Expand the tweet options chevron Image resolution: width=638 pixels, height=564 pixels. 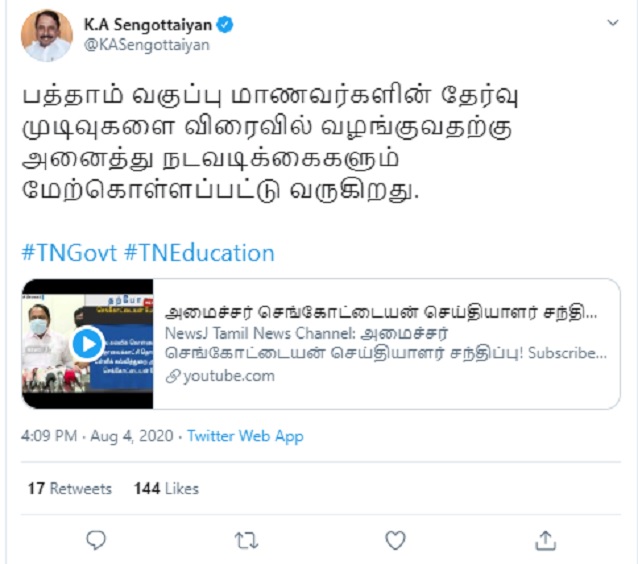pyautogui.click(x=612, y=23)
